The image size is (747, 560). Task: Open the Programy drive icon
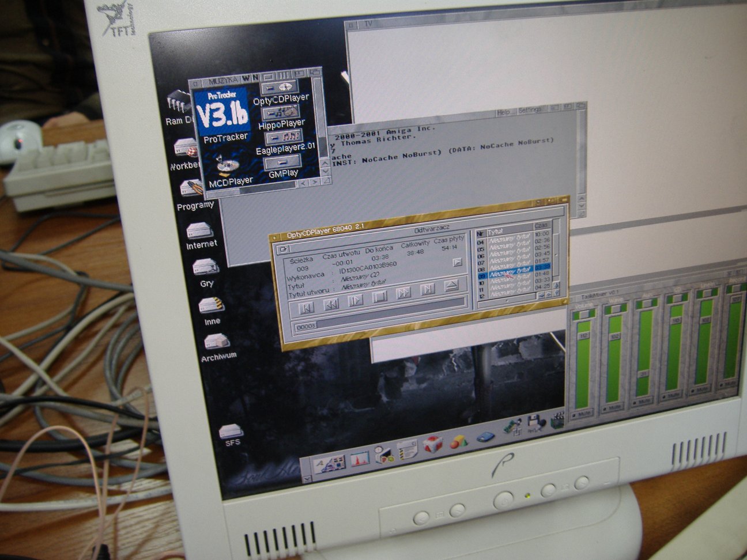pyautogui.click(x=193, y=188)
